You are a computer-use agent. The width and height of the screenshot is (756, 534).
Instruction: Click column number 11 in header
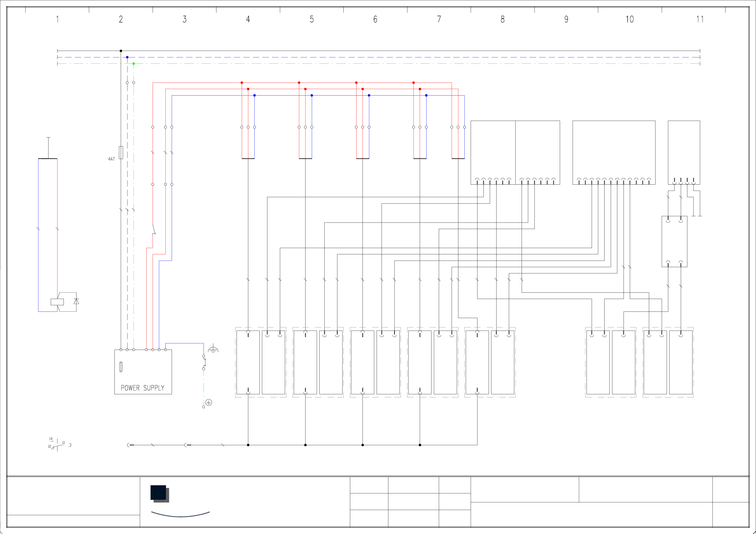coord(700,20)
